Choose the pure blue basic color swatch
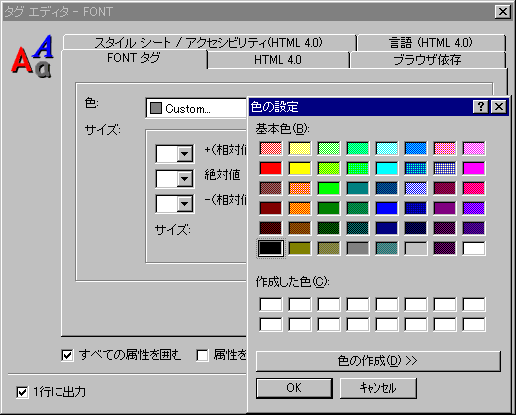Image resolution: width=516 pixels, height=415 pixels. pyautogui.click(x=387, y=208)
